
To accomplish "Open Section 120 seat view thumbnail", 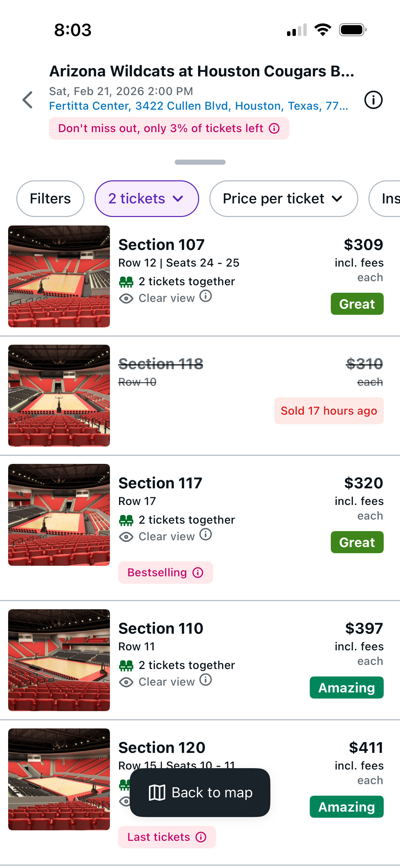I will pyautogui.click(x=59, y=779).
